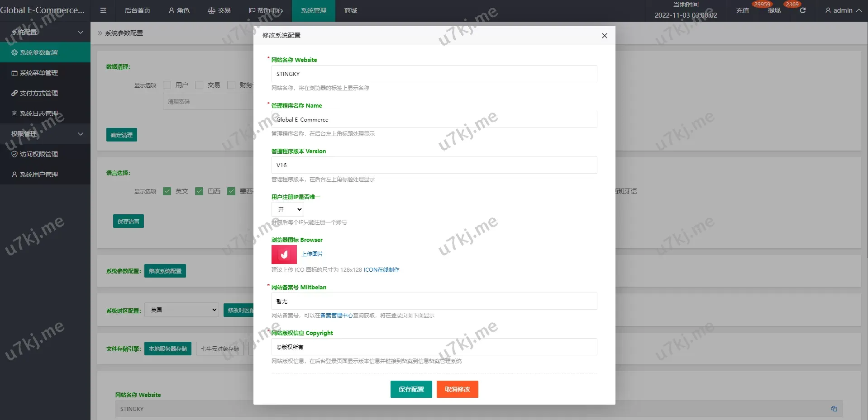Open 充值 recharge with the 29959 badge
Viewport: 868px width, 420px height.
click(x=742, y=10)
